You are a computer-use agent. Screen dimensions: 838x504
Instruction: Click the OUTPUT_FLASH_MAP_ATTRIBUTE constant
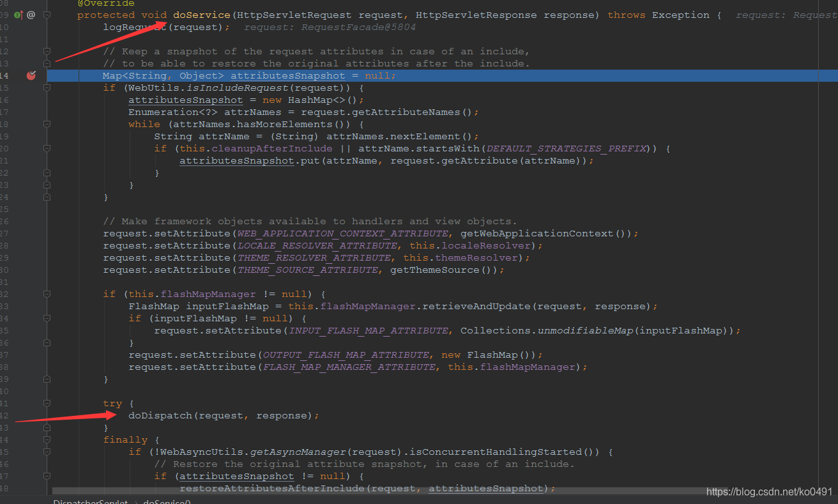click(346, 355)
